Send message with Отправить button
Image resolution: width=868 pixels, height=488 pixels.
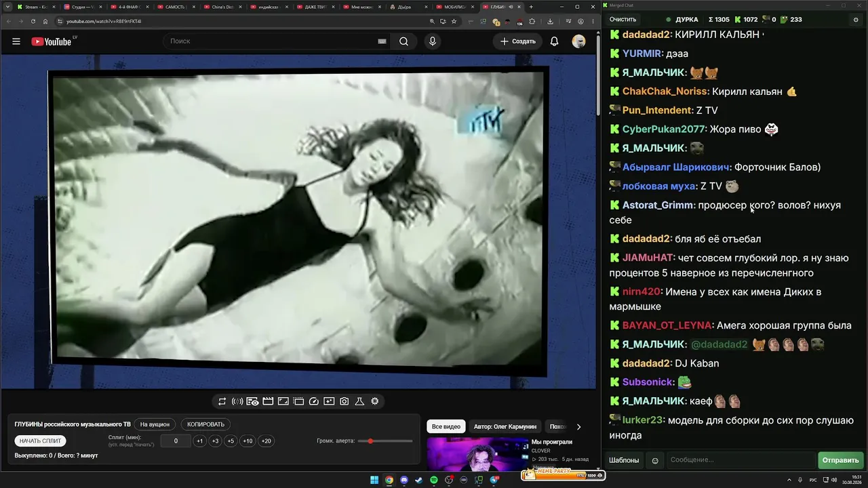coord(840,460)
